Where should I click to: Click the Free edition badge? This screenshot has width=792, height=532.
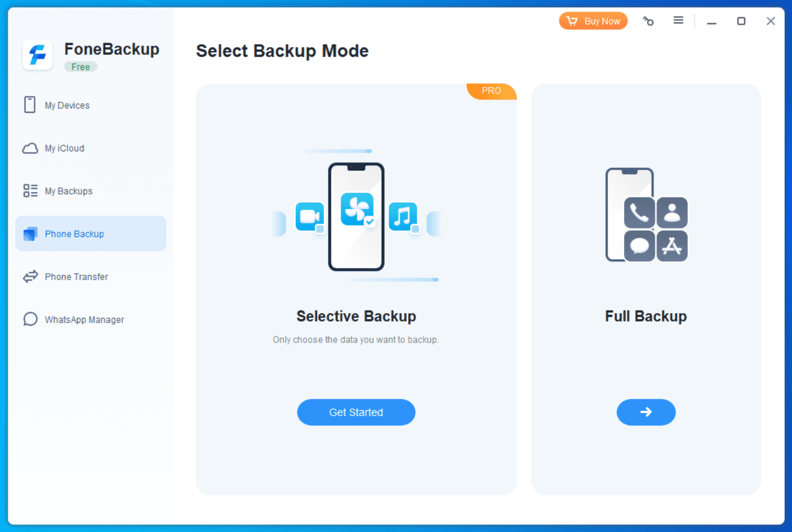pos(80,67)
